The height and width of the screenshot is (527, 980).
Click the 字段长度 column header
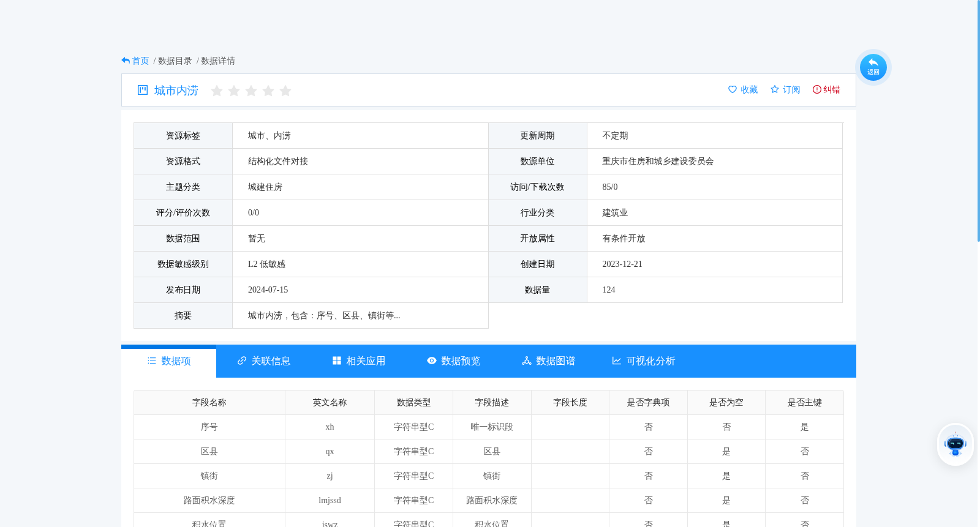pos(570,403)
